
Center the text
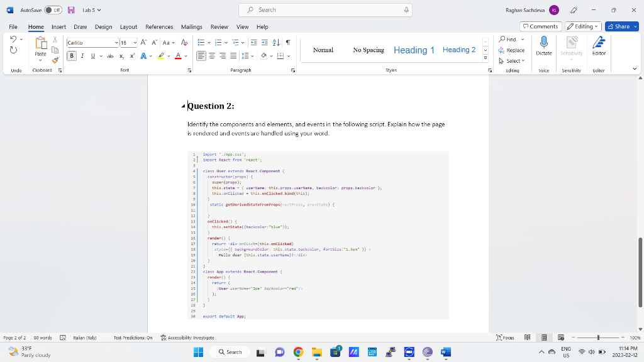click(212, 56)
